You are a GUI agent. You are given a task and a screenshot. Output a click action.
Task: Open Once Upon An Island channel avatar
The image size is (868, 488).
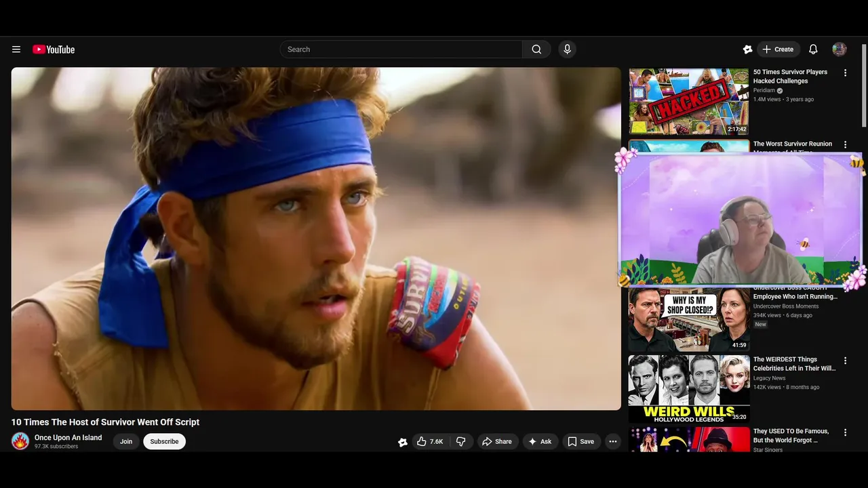(20, 441)
